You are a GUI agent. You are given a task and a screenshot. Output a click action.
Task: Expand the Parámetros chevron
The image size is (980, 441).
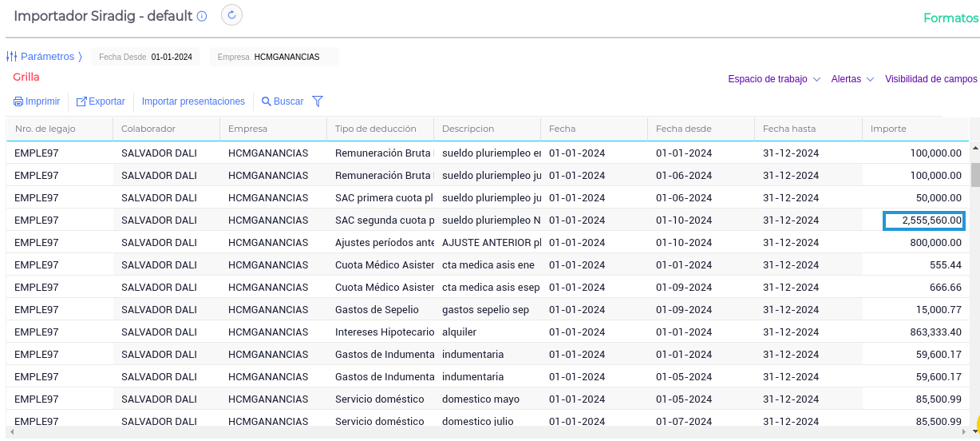(80, 57)
